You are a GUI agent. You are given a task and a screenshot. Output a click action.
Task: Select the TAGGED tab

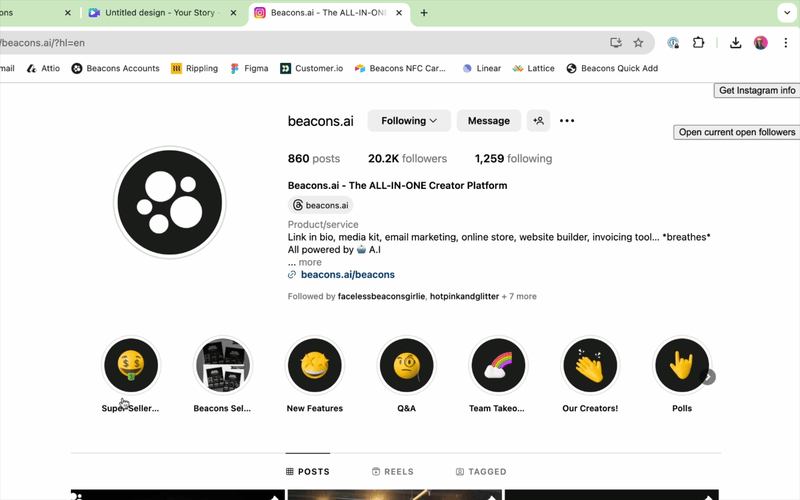pyautogui.click(x=481, y=471)
